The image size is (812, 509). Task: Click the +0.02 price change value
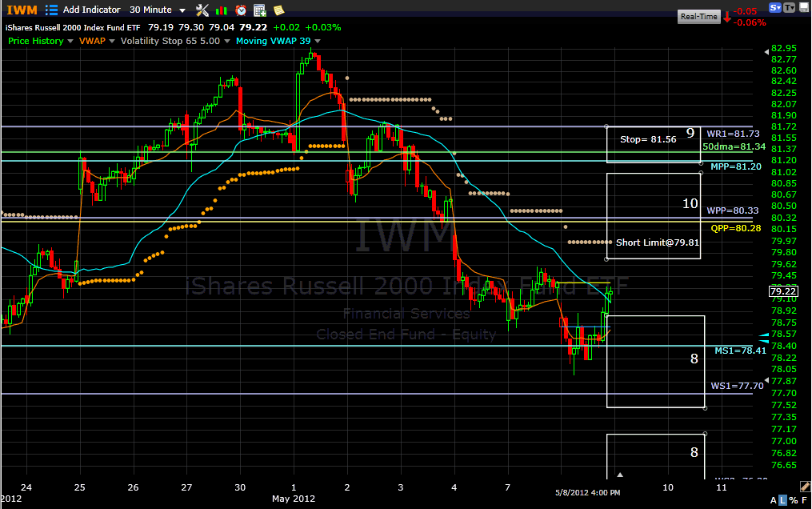pyautogui.click(x=286, y=27)
